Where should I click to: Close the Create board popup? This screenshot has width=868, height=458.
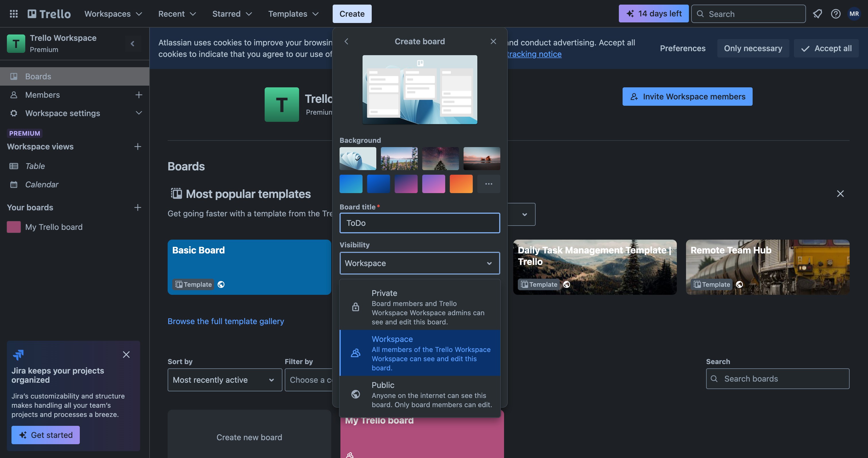pos(493,41)
